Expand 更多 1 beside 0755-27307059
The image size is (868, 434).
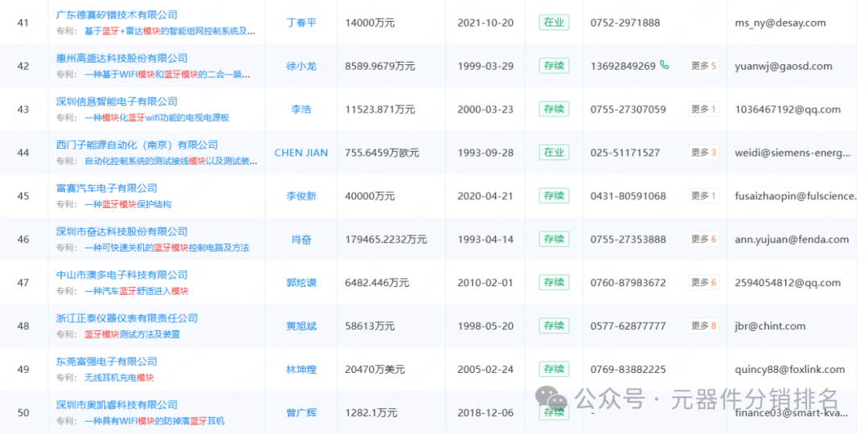click(x=703, y=109)
